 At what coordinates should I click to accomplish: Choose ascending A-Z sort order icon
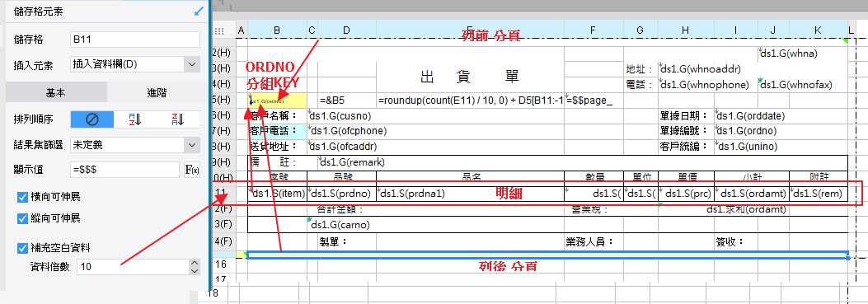point(135,119)
